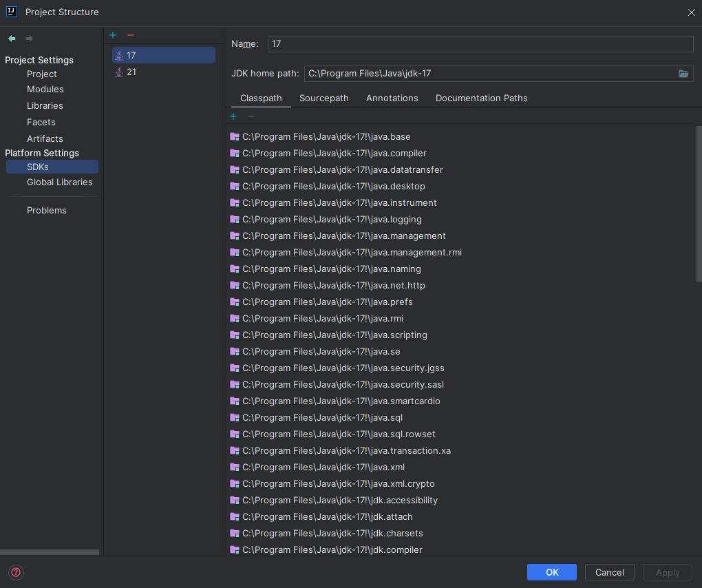
Task: Open Facets settings in sidebar
Action: click(x=41, y=123)
